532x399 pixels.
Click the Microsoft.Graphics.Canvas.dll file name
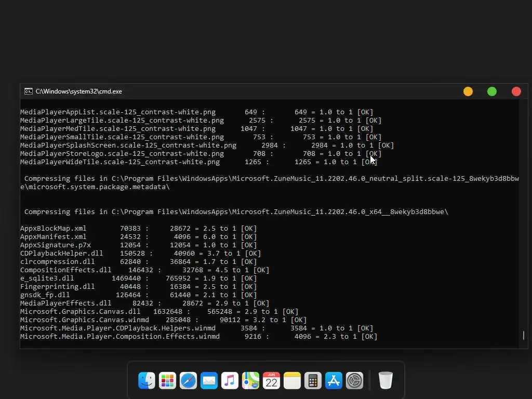pos(80,312)
